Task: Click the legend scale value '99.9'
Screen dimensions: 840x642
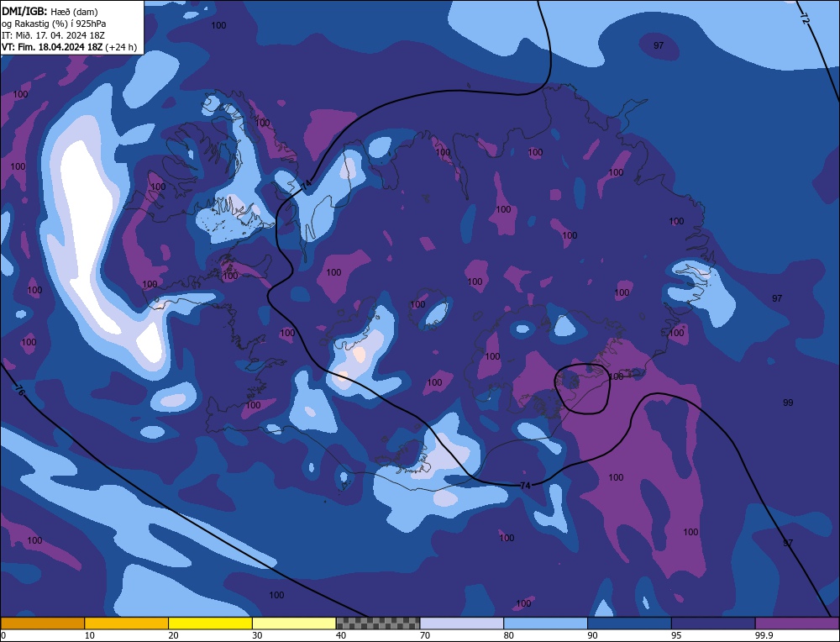Action: tap(763, 635)
